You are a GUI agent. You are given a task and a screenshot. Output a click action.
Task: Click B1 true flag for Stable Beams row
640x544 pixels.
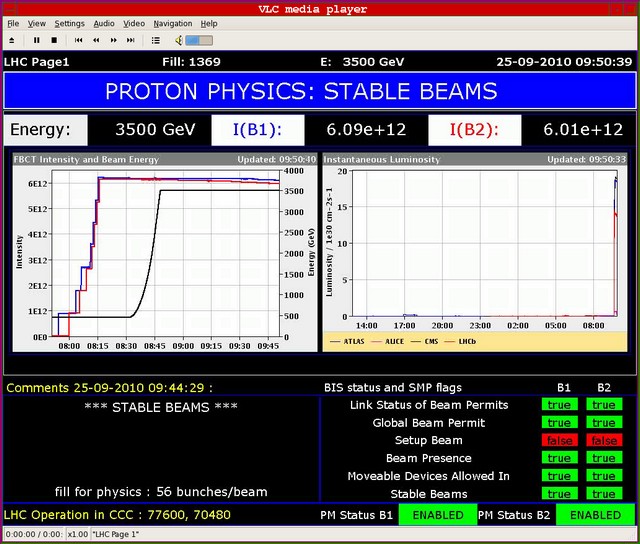coord(559,494)
